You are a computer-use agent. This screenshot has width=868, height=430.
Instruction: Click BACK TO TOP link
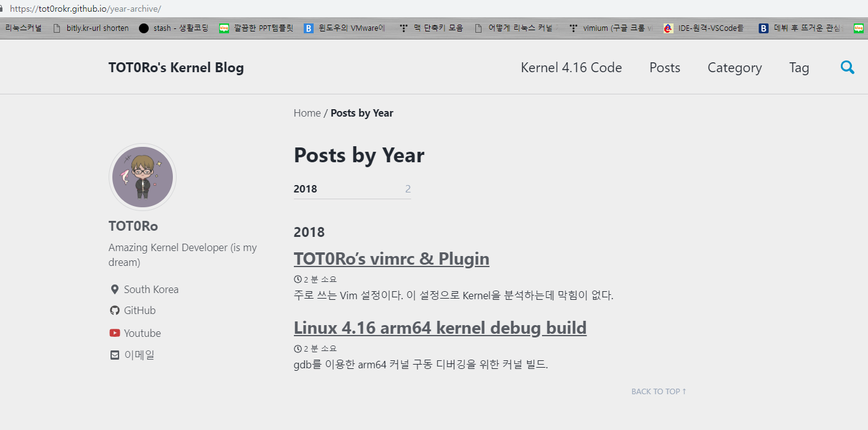pos(657,391)
